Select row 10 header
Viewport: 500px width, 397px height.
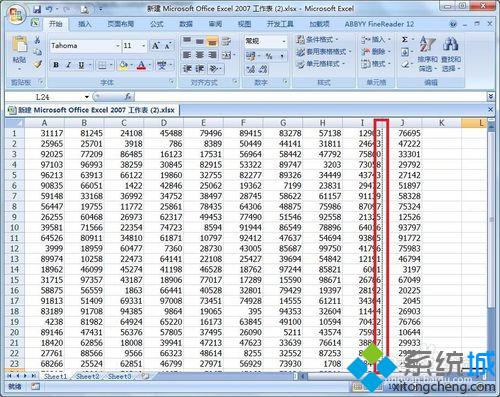pos(14,228)
